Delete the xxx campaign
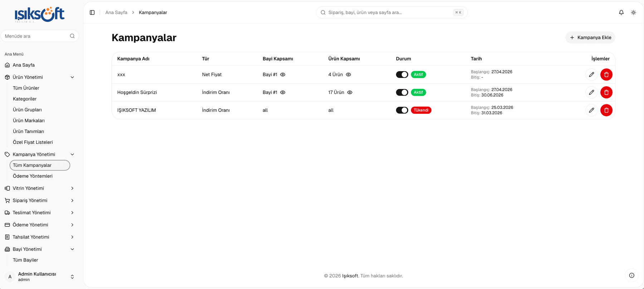The width and height of the screenshot is (644, 289). [x=606, y=74]
